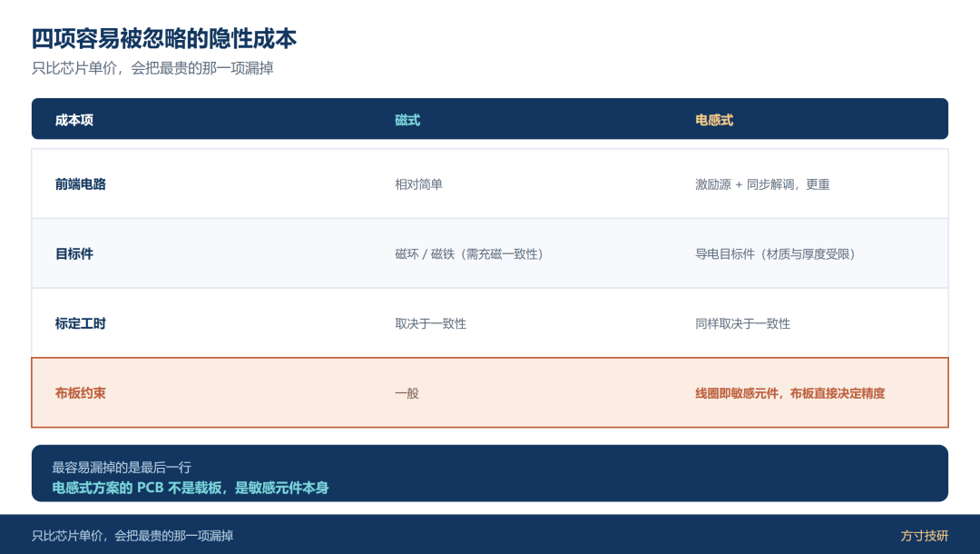Click the 取决于一致性 cell in 磁式 column
Image resolution: width=980 pixels, height=554 pixels.
coord(431,324)
